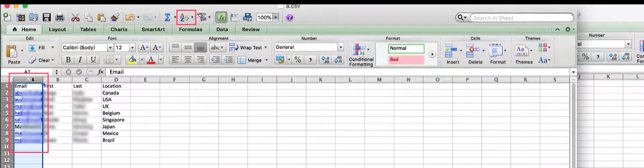Decrease indent in Alignment group
Screen dimensions: 644x168
pyautogui.click(x=215, y=60)
